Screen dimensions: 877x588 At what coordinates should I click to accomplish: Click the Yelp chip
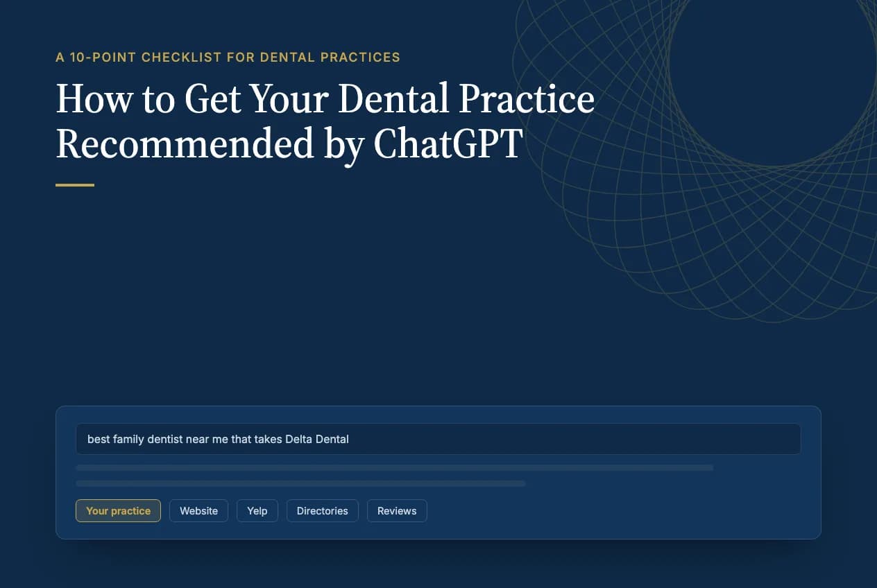(x=257, y=511)
